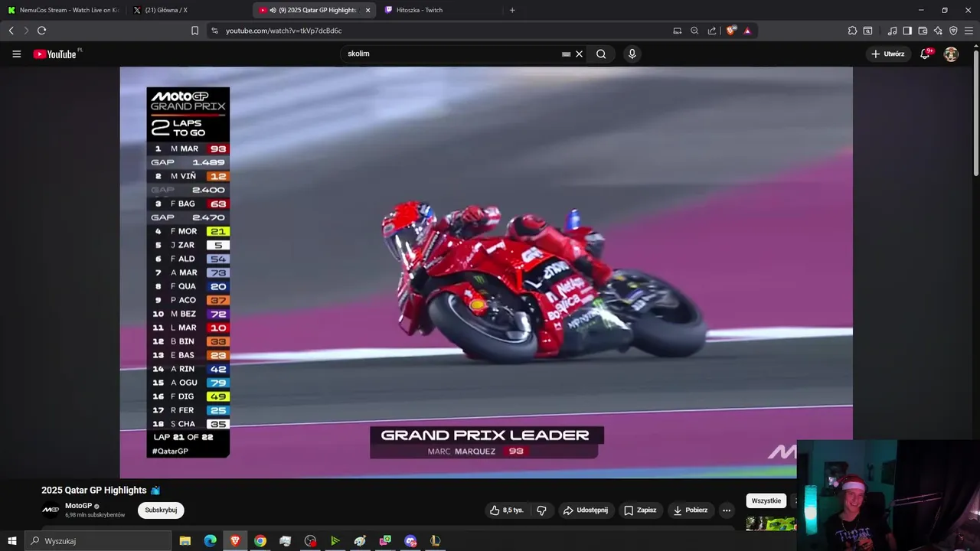Open more actions three-dot menu
The image size is (980, 551).
tap(727, 510)
